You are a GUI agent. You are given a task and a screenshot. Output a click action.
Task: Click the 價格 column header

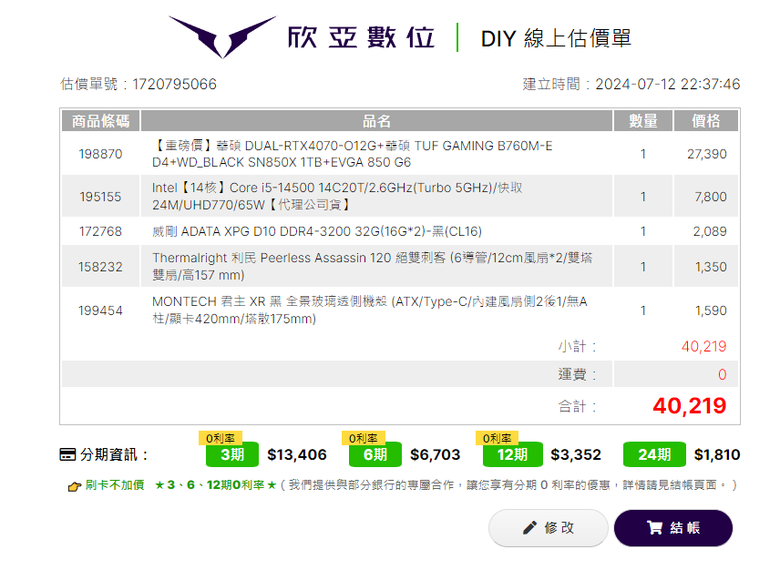[706, 121]
